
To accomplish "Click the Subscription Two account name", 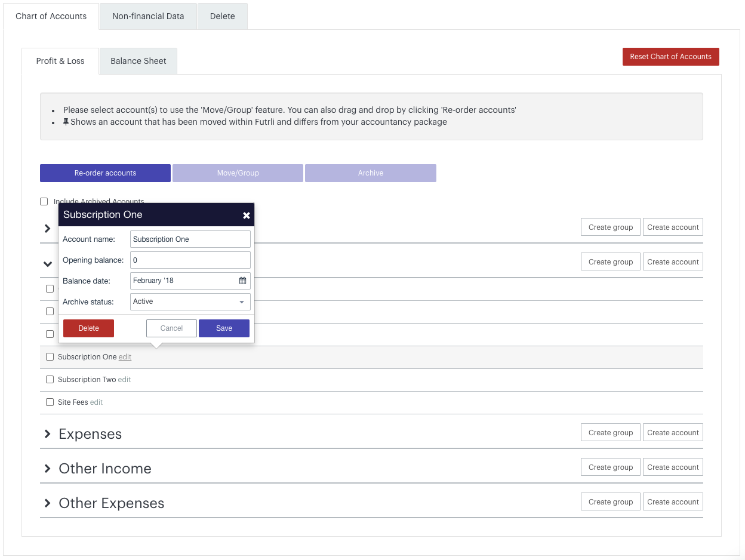I will 87,380.
